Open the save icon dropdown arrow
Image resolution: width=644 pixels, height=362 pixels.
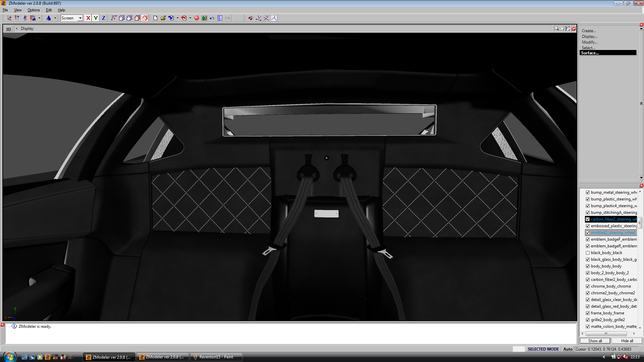[178, 18]
